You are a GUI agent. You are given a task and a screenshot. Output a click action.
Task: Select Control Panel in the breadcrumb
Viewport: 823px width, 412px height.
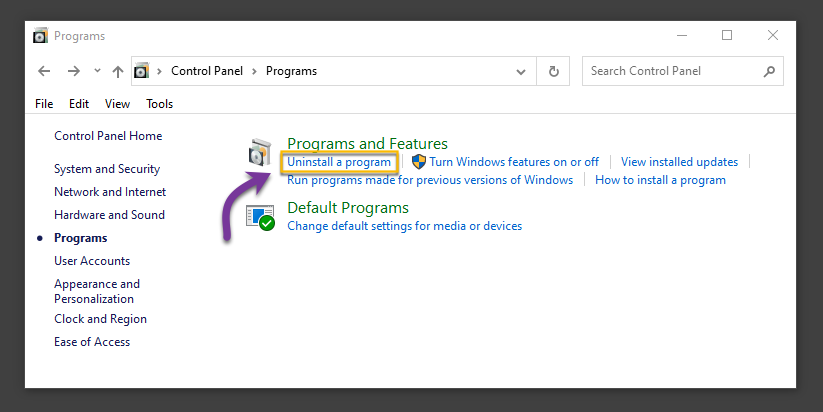click(x=207, y=71)
